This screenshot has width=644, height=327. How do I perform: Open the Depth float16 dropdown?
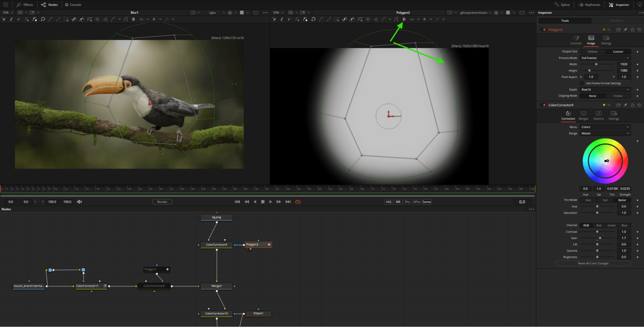coord(605,90)
